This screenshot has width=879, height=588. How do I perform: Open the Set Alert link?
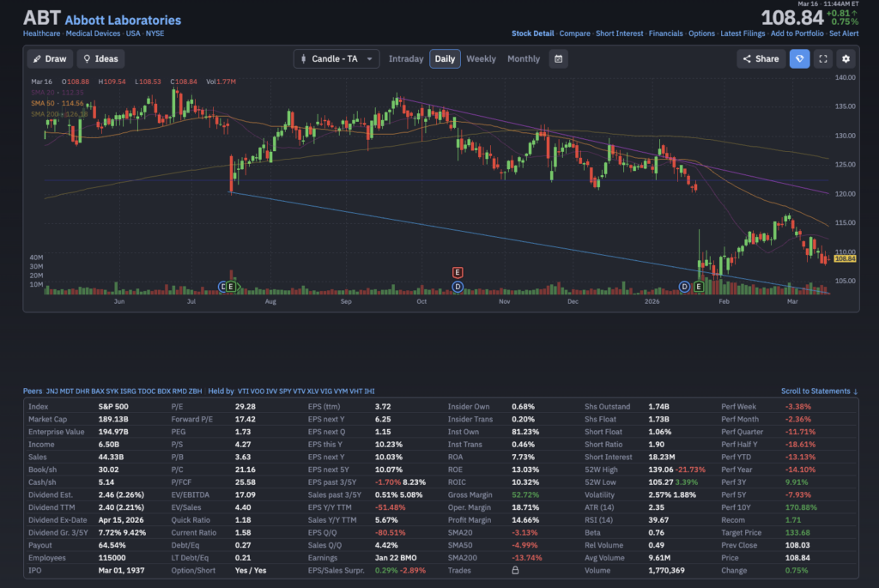pos(844,33)
